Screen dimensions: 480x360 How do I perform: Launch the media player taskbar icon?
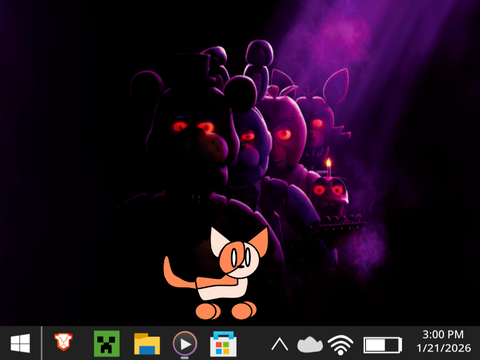click(x=185, y=344)
